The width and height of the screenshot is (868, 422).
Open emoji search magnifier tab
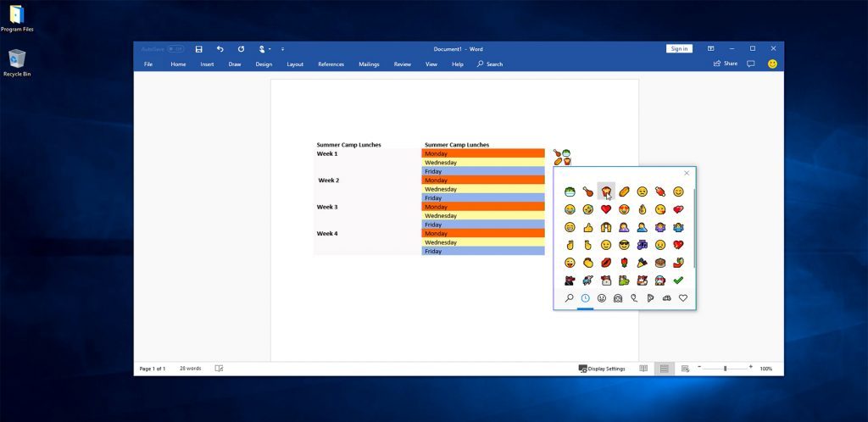point(569,298)
